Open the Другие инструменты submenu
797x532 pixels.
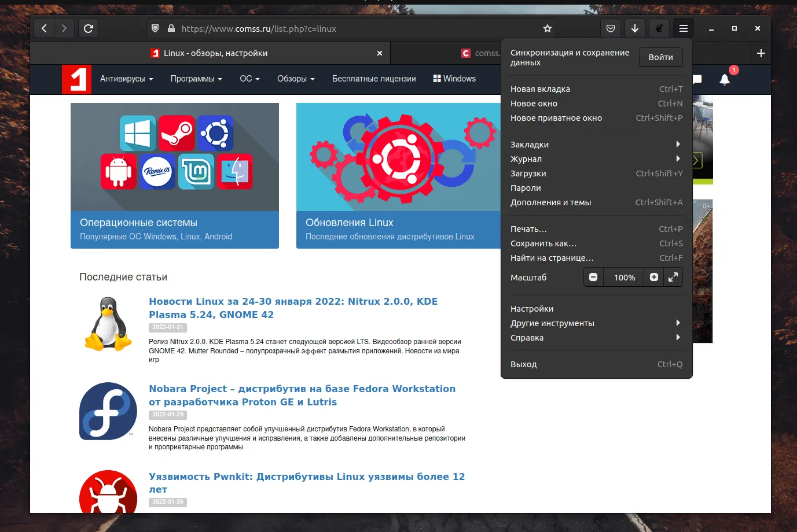(x=596, y=323)
